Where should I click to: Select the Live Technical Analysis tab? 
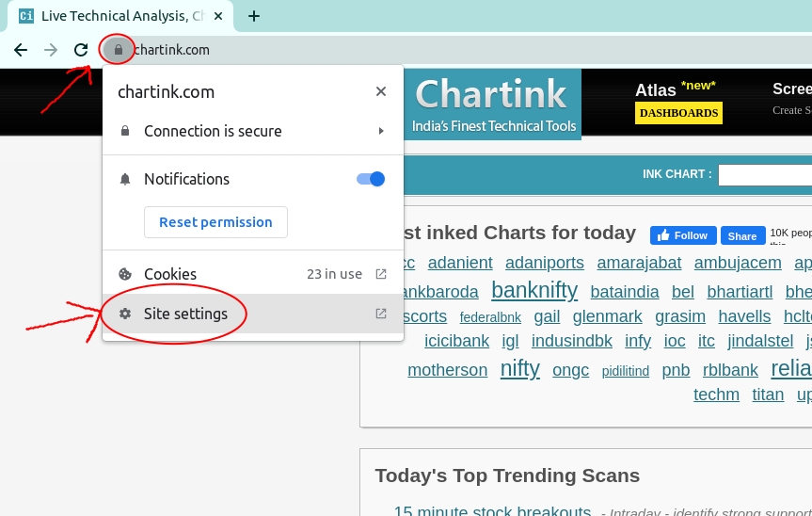click(x=120, y=16)
